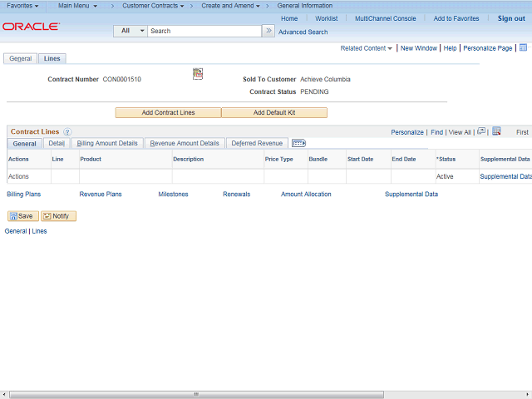Open the Worklist link
Image resolution: width=532 pixels, height=399 pixels.
tap(326, 18)
